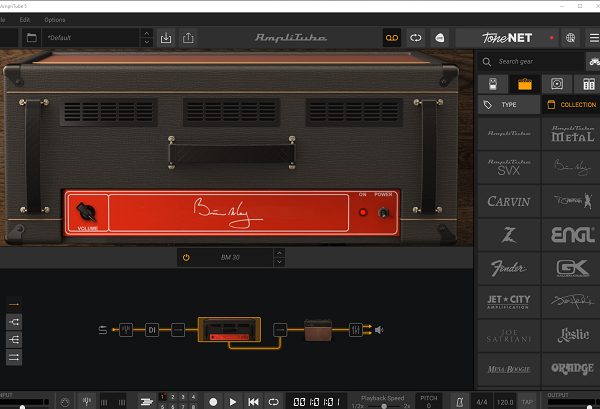The image size is (600, 409).
Task: Open the preset browser folder icon
Action: pyautogui.click(x=31, y=38)
